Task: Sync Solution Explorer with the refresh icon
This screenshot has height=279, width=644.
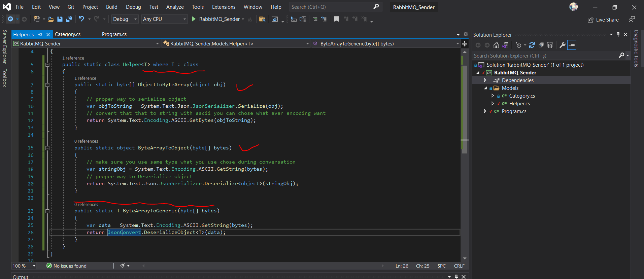Action: click(x=532, y=45)
